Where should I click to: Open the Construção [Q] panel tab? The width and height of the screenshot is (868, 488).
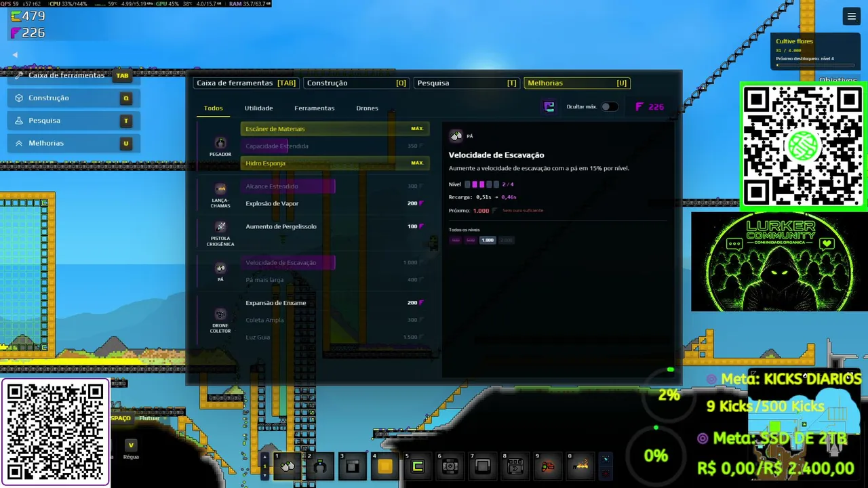(356, 83)
